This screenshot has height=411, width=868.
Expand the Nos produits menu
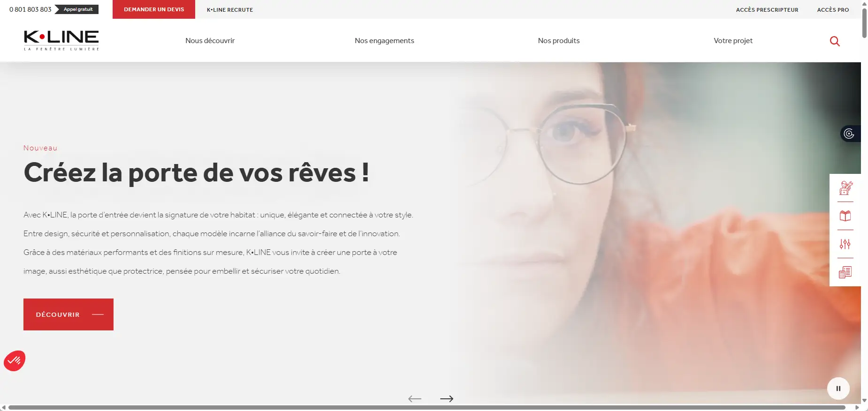(x=559, y=41)
